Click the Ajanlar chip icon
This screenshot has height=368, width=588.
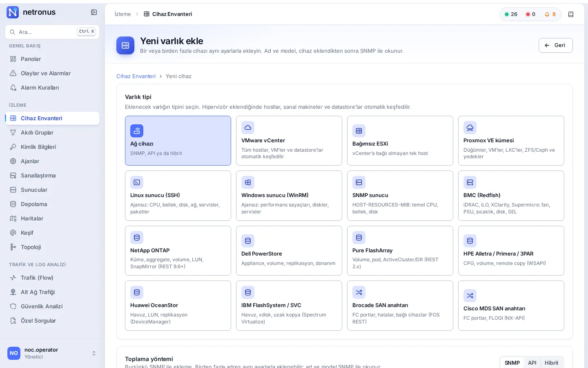tap(13, 161)
